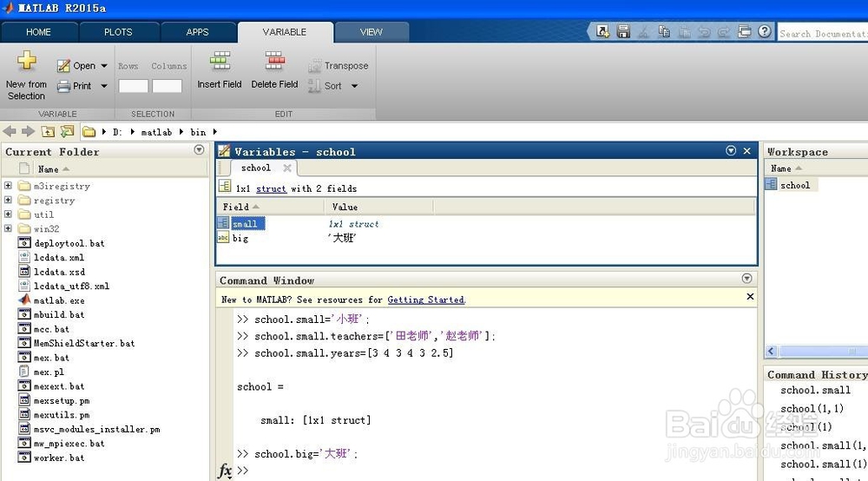Select the school variable tab
Screen dimensions: 868x481
coord(256,168)
